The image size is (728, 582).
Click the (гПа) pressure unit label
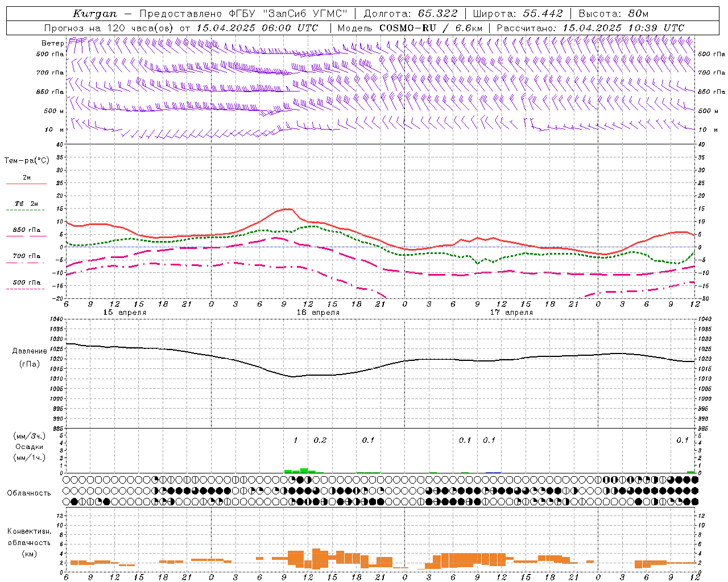tap(30, 364)
